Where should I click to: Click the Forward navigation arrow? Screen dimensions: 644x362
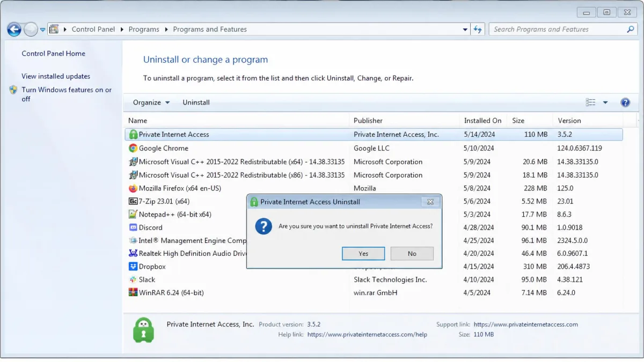pyautogui.click(x=31, y=29)
